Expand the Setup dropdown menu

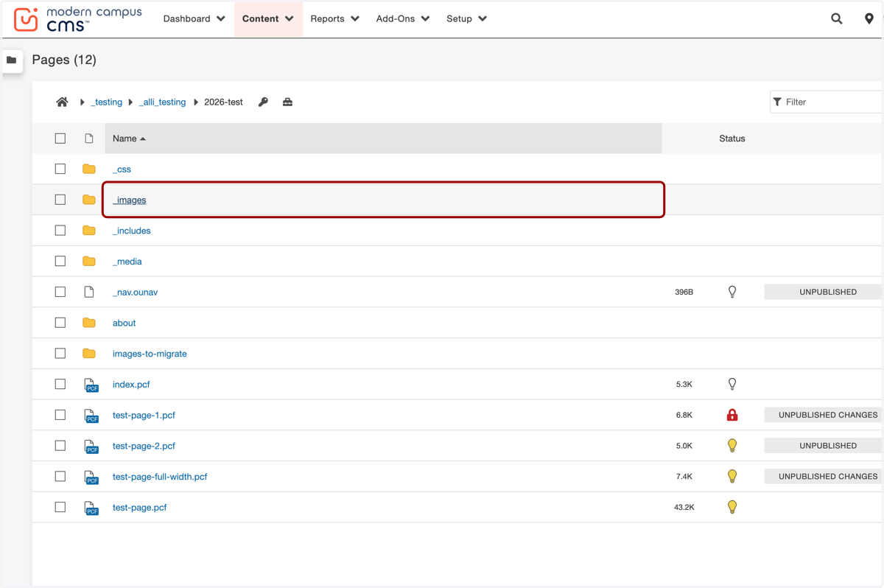pos(467,18)
